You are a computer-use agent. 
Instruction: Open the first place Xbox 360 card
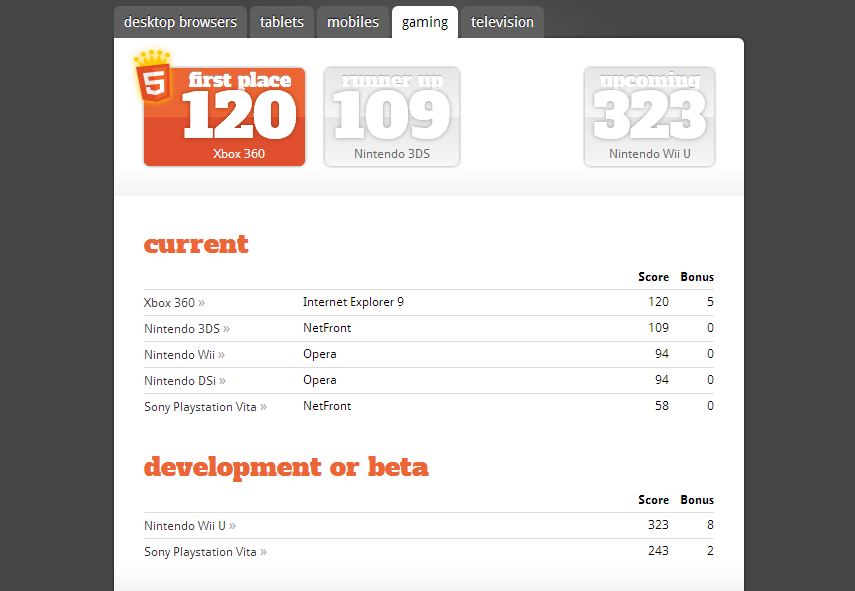click(224, 117)
